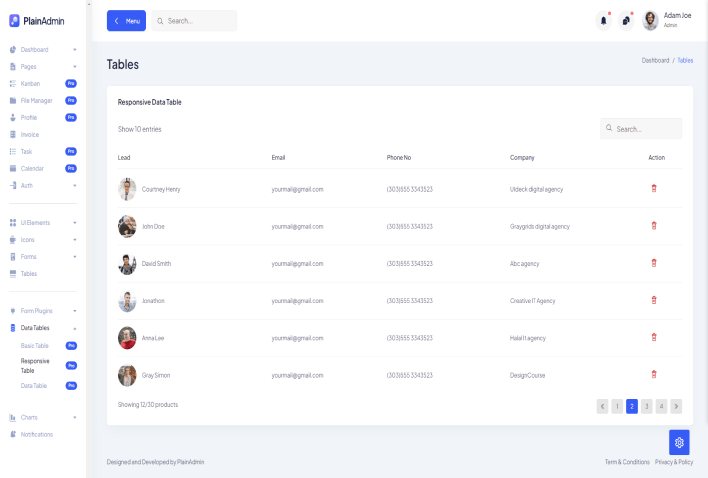Open the settings gear floating button

point(679,442)
